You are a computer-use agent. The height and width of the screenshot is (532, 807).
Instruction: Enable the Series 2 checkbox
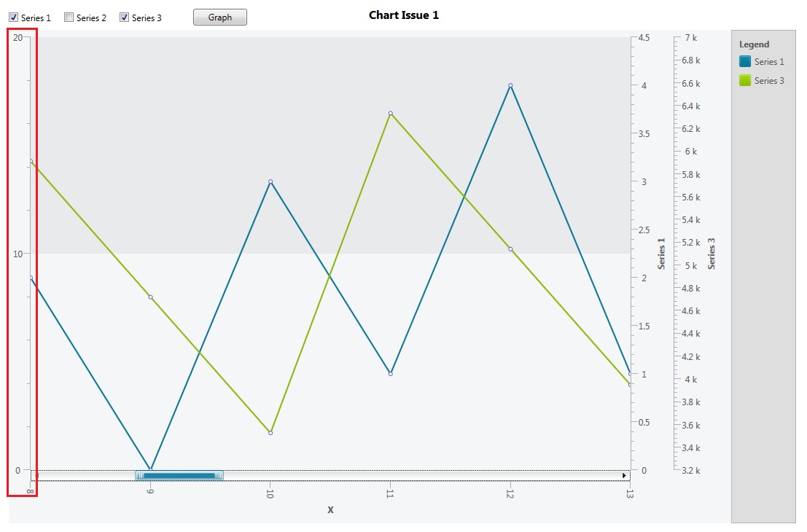[69, 17]
